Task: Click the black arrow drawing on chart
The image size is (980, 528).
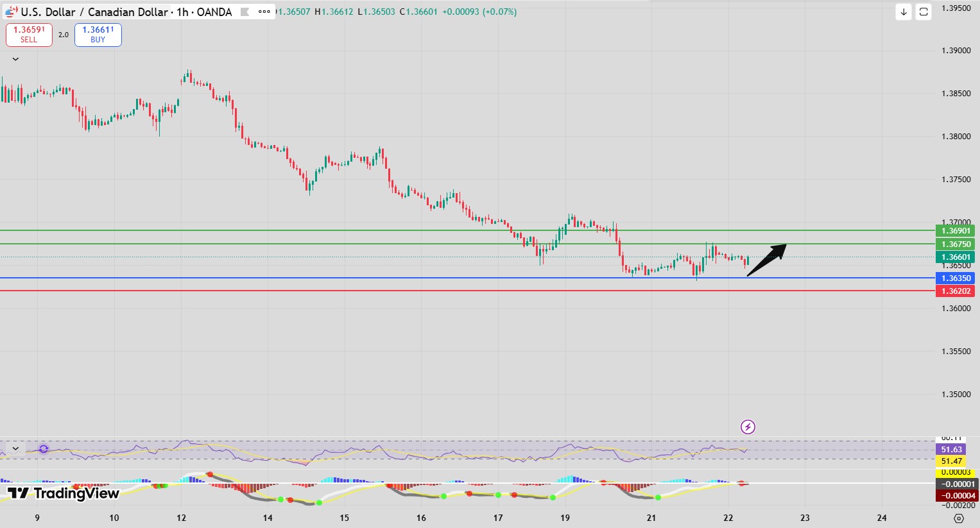Action: click(767, 260)
